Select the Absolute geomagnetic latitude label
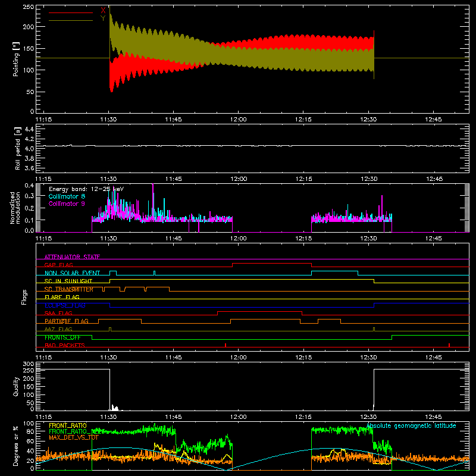This screenshot has height=476, width=476. pyautogui.click(x=411, y=425)
